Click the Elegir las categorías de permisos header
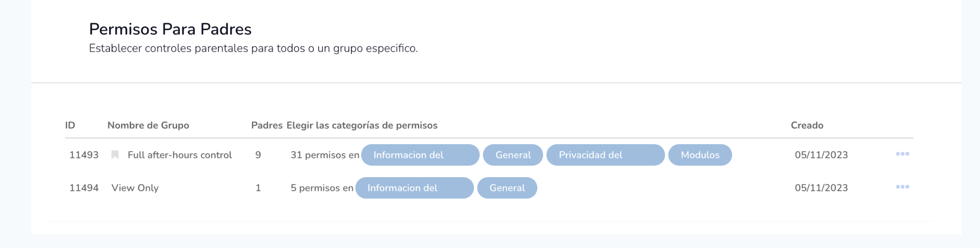Viewport: 980px width, 248px height. click(x=362, y=125)
